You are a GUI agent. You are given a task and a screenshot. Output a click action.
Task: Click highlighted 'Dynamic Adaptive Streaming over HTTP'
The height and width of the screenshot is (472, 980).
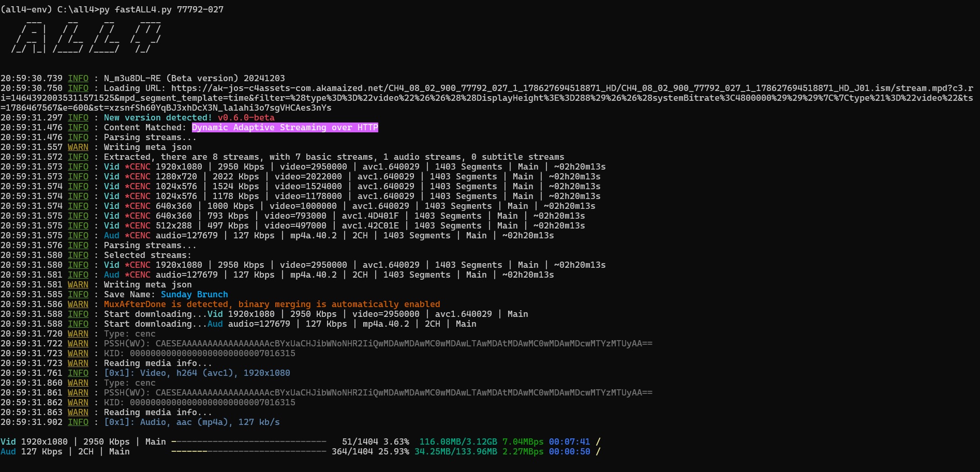click(285, 128)
